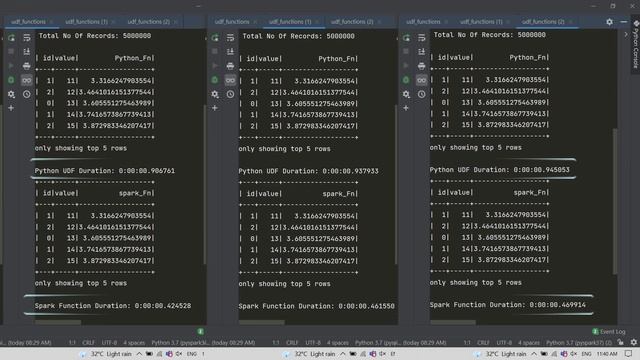640x360 pixels.
Task: Add new console with plus, middle pane
Action: pyautogui.click(x=215, y=108)
